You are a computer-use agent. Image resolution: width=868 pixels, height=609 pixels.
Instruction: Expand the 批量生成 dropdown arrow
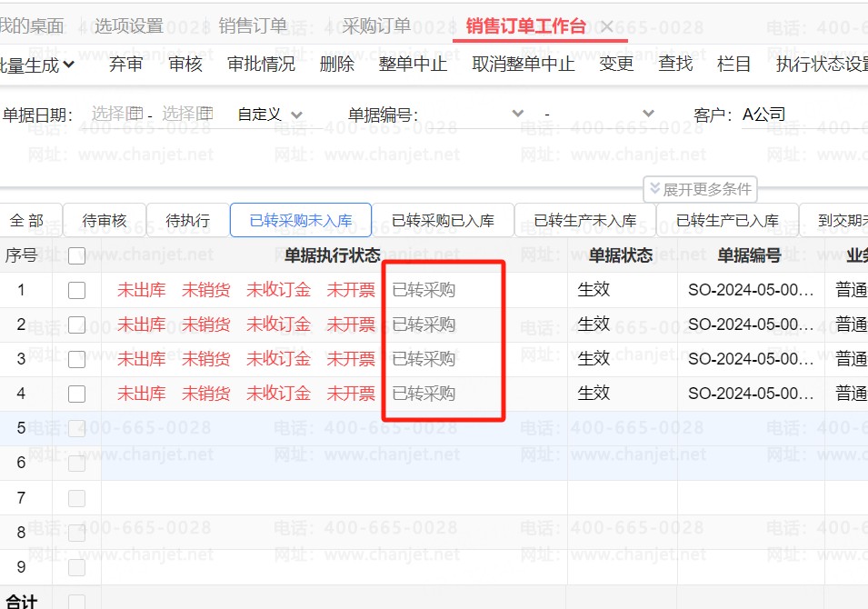coord(69,65)
